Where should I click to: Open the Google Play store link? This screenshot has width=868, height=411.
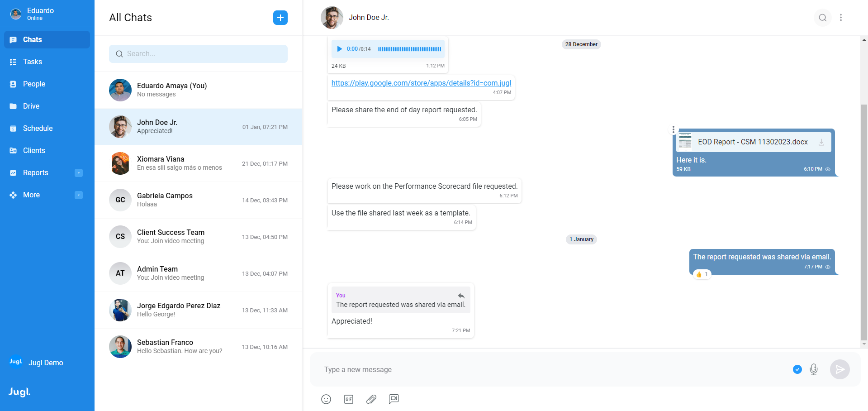point(421,83)
